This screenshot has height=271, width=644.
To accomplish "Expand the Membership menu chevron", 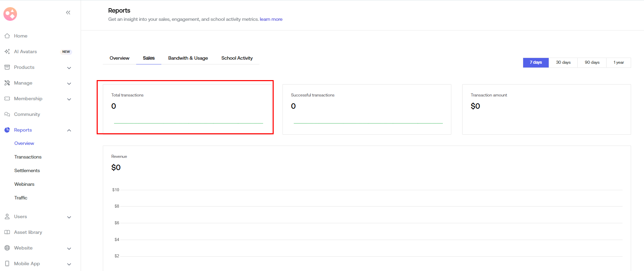I will pos(69,99).
